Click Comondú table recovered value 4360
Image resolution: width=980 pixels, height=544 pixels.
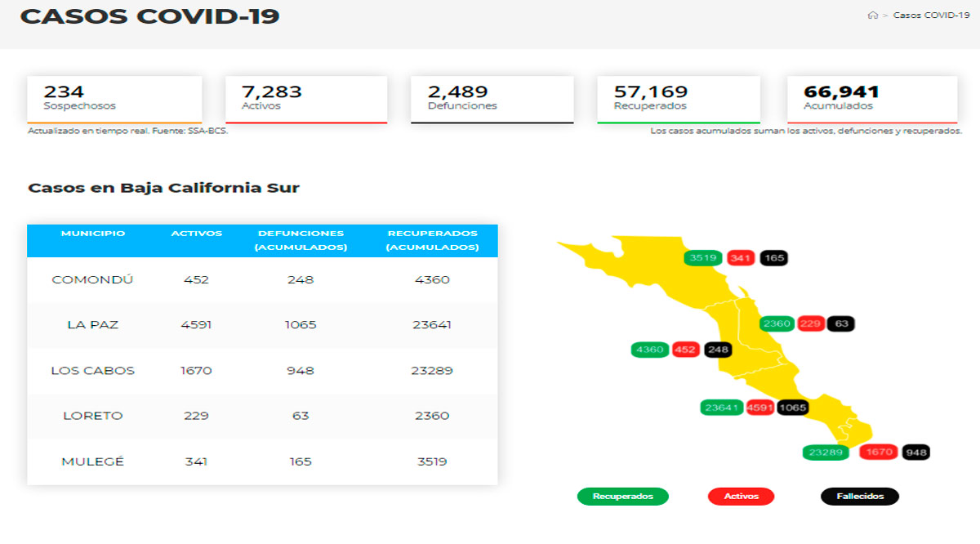[x=432, y=279]
